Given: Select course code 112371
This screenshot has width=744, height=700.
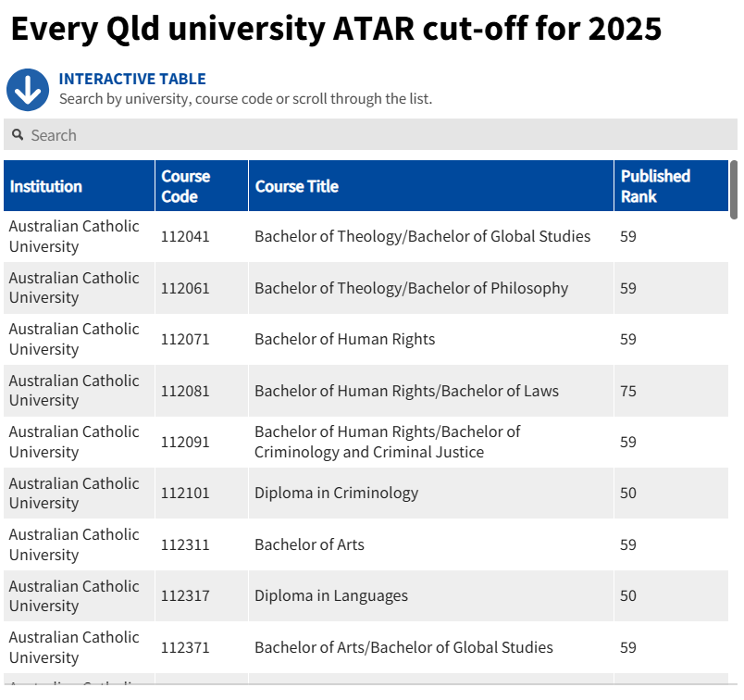Looking at the screenshot, I should pyautogui.click(x=185, y=648).
